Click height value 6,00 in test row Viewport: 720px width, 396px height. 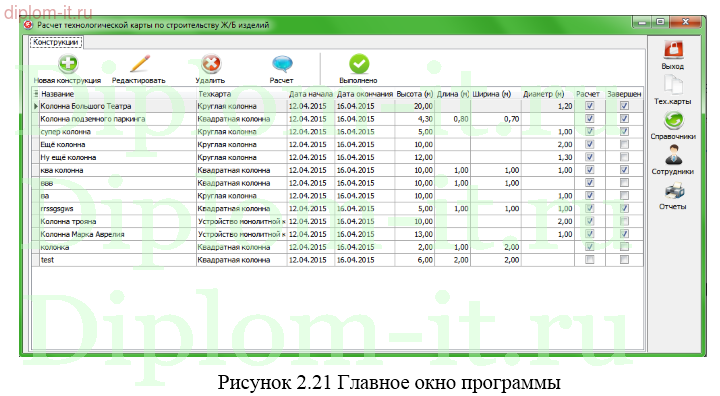425,260
